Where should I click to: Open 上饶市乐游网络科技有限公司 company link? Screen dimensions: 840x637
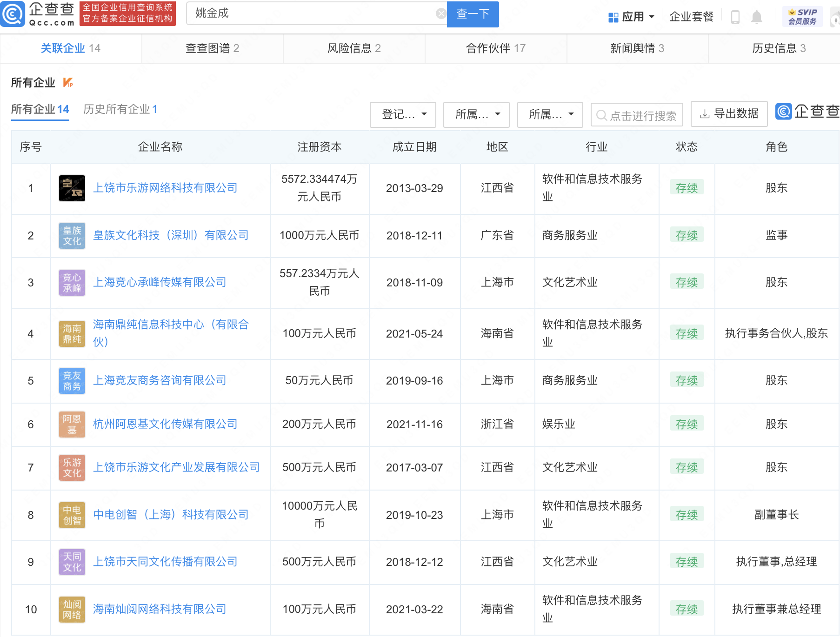[165, 188]
